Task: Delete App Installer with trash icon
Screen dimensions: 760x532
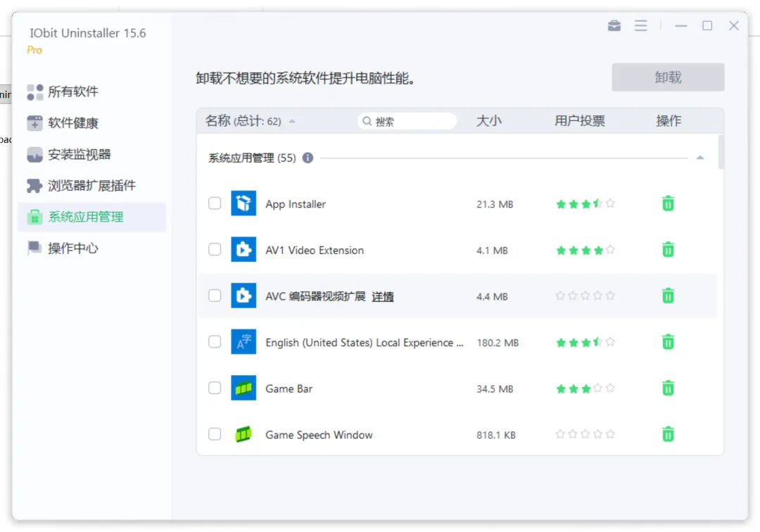Action: [668, 203]
